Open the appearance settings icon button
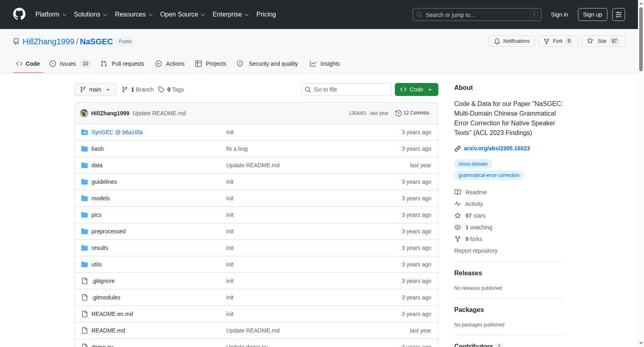The height and width of the screenshot is (347, 644). [x=619, y=15]
